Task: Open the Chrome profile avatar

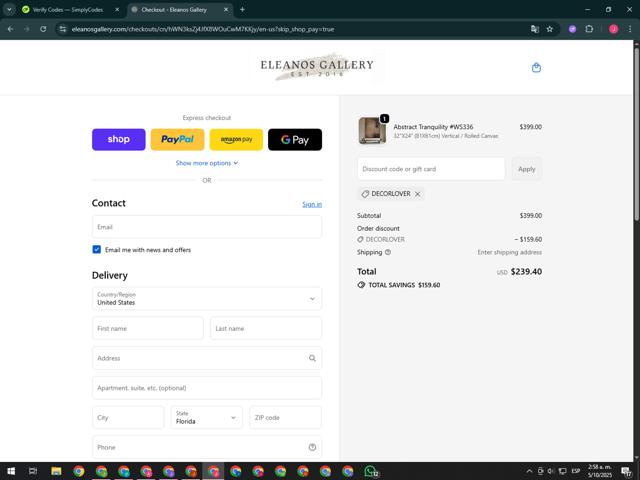Action: click(613, 29)
